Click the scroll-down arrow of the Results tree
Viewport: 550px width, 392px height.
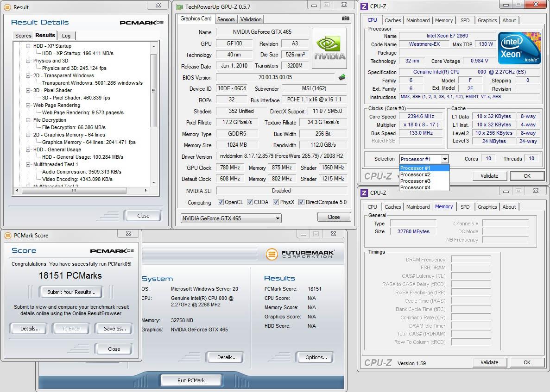(x=154, y=182)
